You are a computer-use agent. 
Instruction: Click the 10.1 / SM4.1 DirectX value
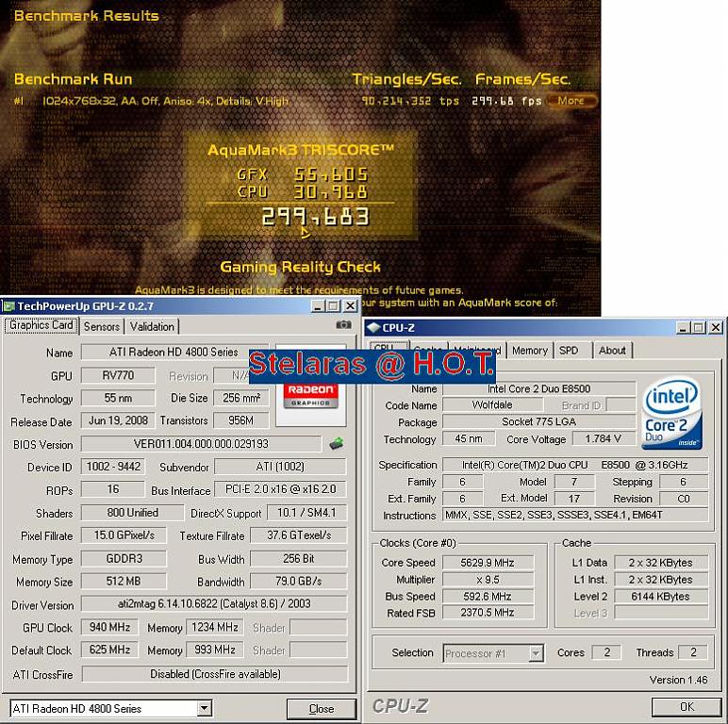[x=306, y=513]
